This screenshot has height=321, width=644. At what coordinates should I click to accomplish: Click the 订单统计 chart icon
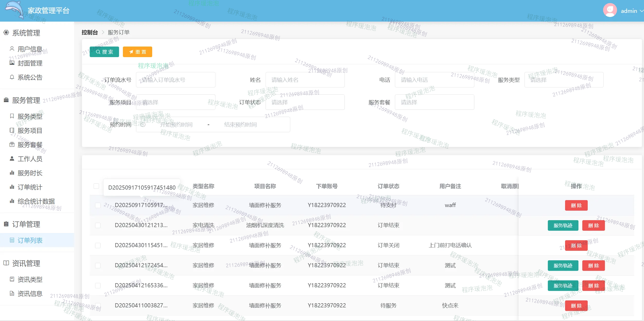click(12, 187)
